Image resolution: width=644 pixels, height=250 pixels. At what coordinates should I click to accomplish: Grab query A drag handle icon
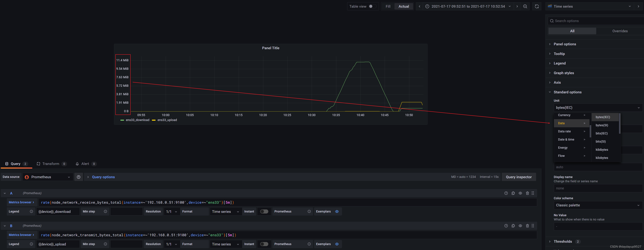click(533, 193)
